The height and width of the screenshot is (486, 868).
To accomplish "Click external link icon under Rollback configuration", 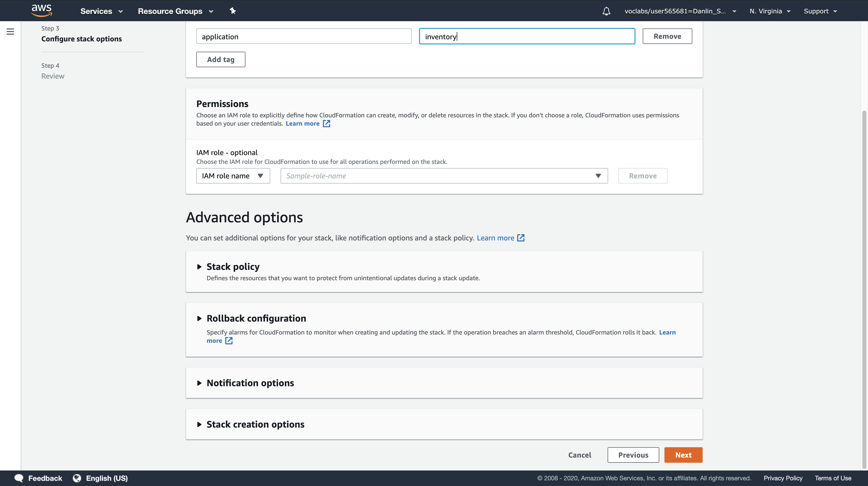I will (229, 341).
